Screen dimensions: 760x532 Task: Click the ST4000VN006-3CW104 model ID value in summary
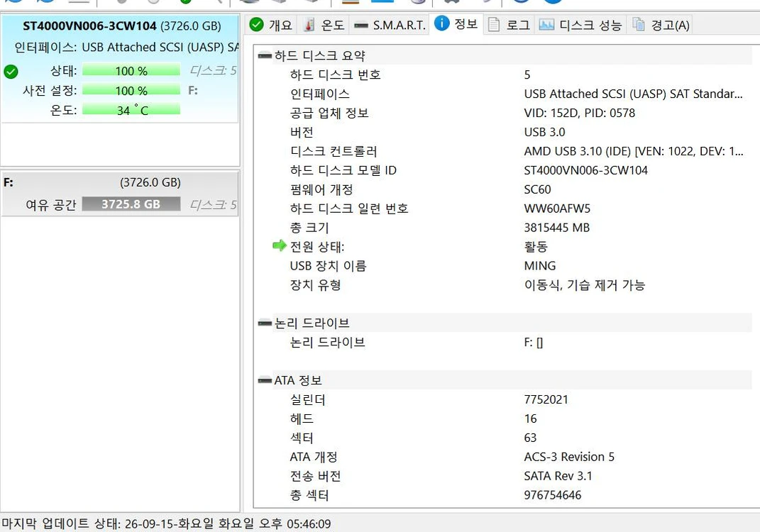pos(585,170)
